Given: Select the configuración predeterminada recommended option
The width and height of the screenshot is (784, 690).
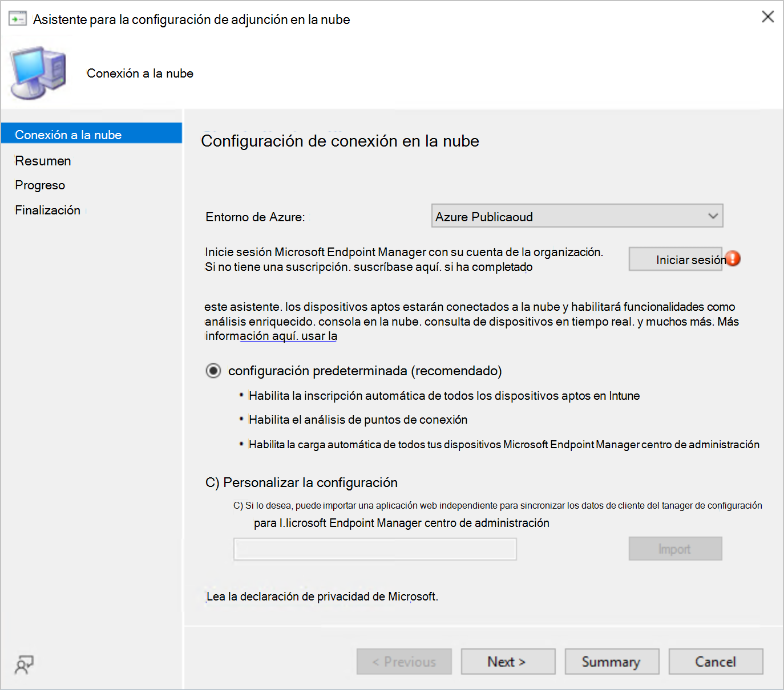Looking at the screenshot, I should 213,371.
